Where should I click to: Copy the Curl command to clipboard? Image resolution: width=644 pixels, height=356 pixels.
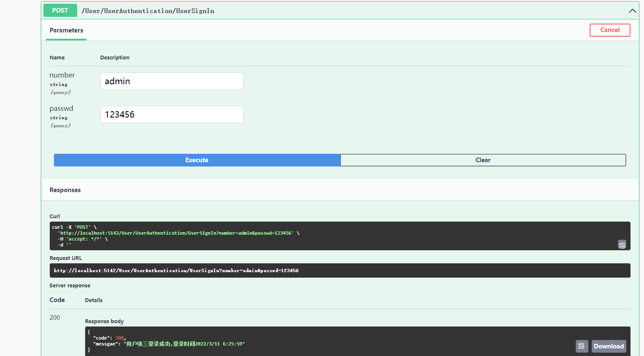622,244
